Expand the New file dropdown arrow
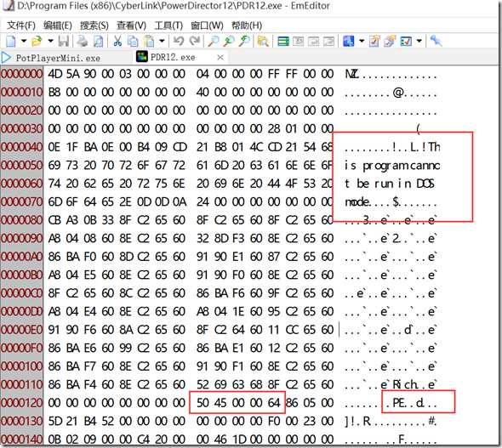 pos(24,41)
